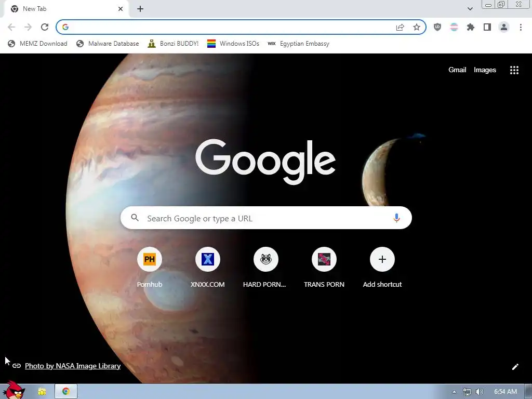
Task: Open the folder icon on the taskbar
Action: [x=42, y=392]
